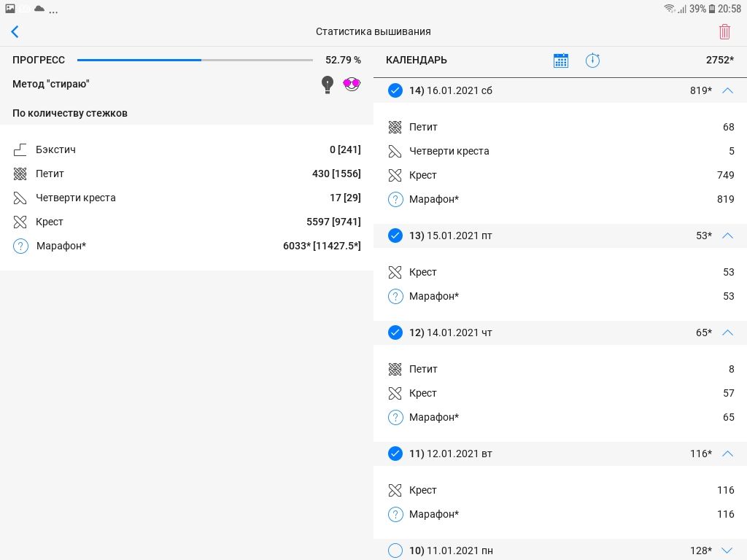Tap the clock timer icon
747x560 pixels.
[592, 61]
